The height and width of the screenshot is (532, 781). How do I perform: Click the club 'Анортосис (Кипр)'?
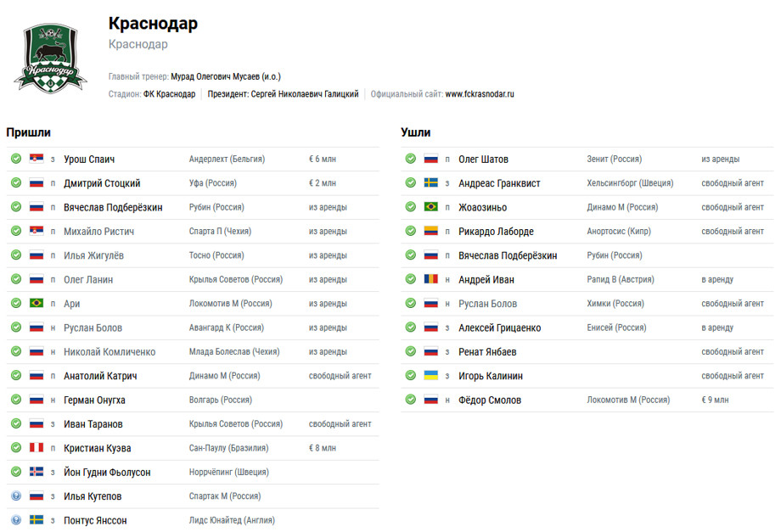619,232
